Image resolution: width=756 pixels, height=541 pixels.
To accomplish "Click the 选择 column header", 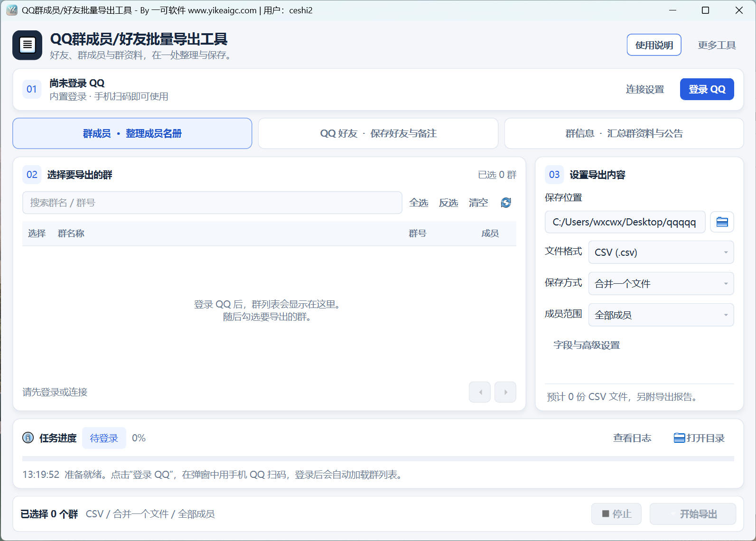I will click(x=37, y=233).
